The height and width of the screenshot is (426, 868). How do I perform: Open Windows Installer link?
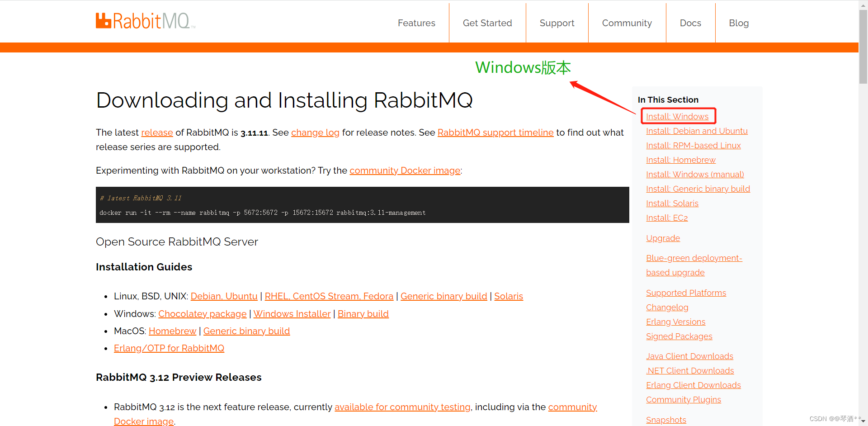pyautogui.click(x=292, y=314)
